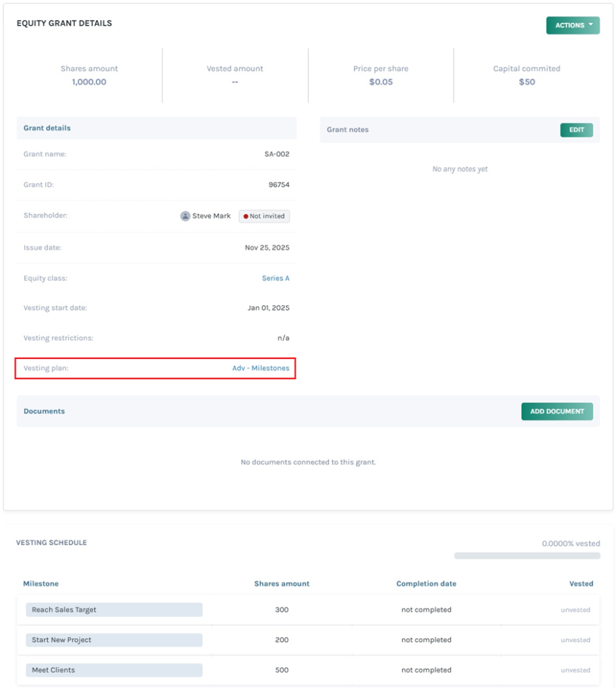Click the unvested status for Meet Clients
616x690 pixels.
click(575, 670)
